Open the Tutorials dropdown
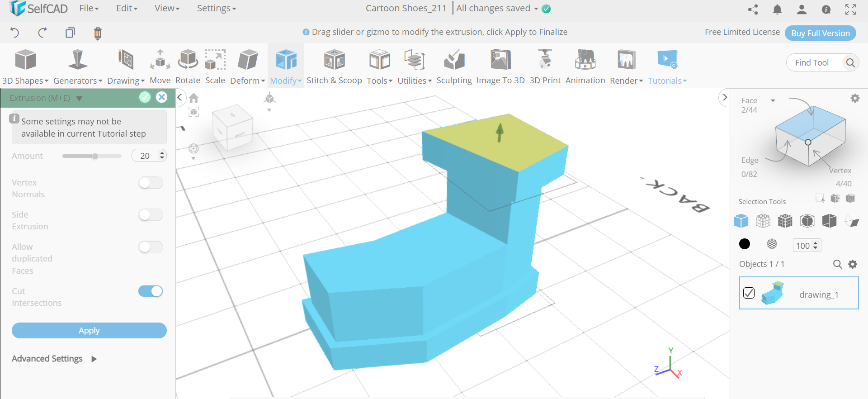 (x=667, y=67)
